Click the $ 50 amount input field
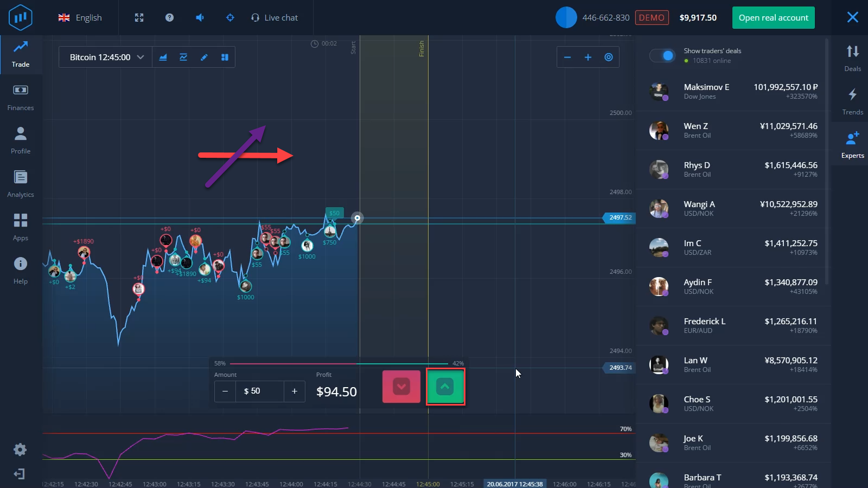868x488 pixels. [x=259, y=391]
